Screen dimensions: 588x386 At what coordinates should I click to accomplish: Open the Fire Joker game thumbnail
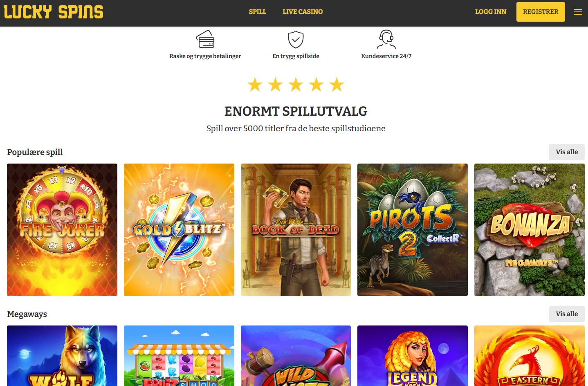coord(62,230)
